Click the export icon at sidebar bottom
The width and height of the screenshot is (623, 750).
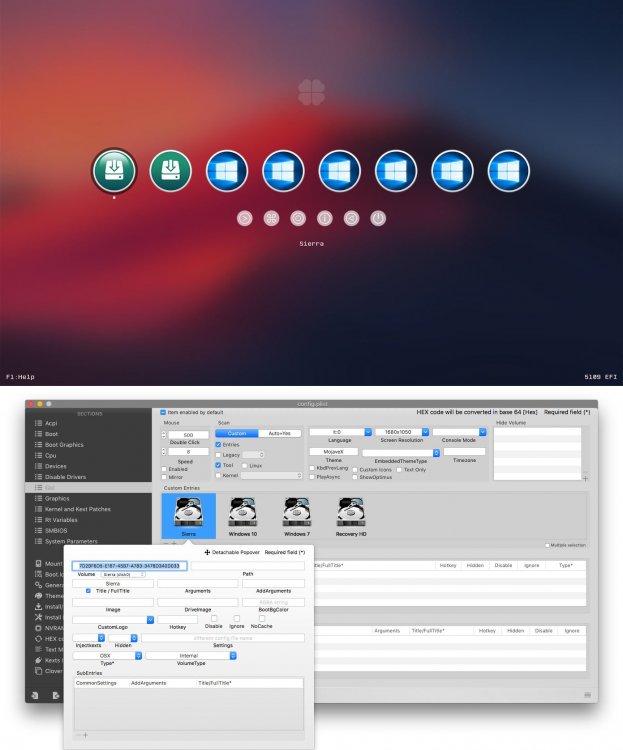click(x=56, y=695)
